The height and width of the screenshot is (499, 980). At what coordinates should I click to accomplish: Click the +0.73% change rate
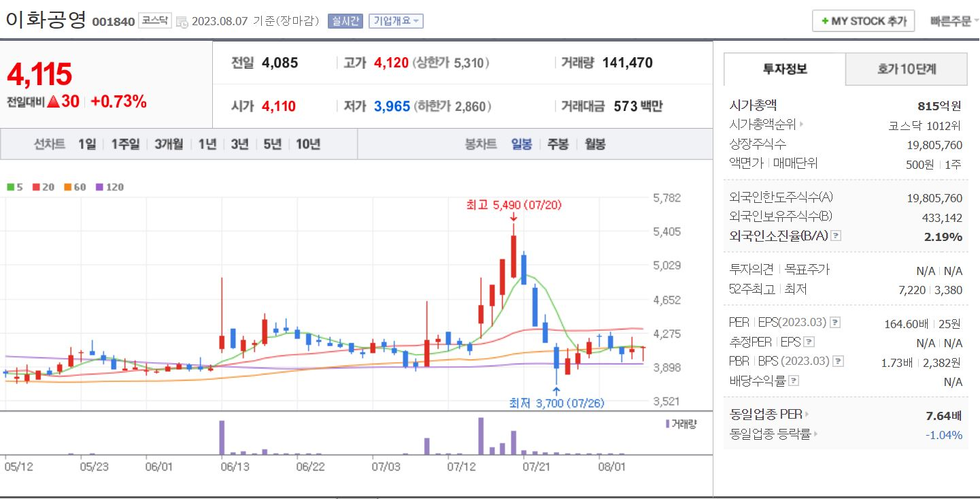[x=118, y=101]
